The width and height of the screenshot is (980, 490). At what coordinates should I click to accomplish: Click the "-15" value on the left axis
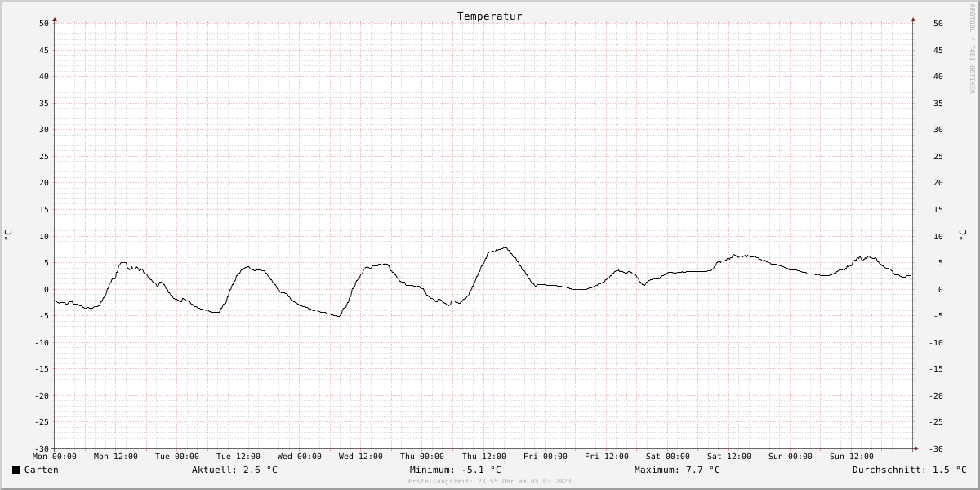click(42, 369)
